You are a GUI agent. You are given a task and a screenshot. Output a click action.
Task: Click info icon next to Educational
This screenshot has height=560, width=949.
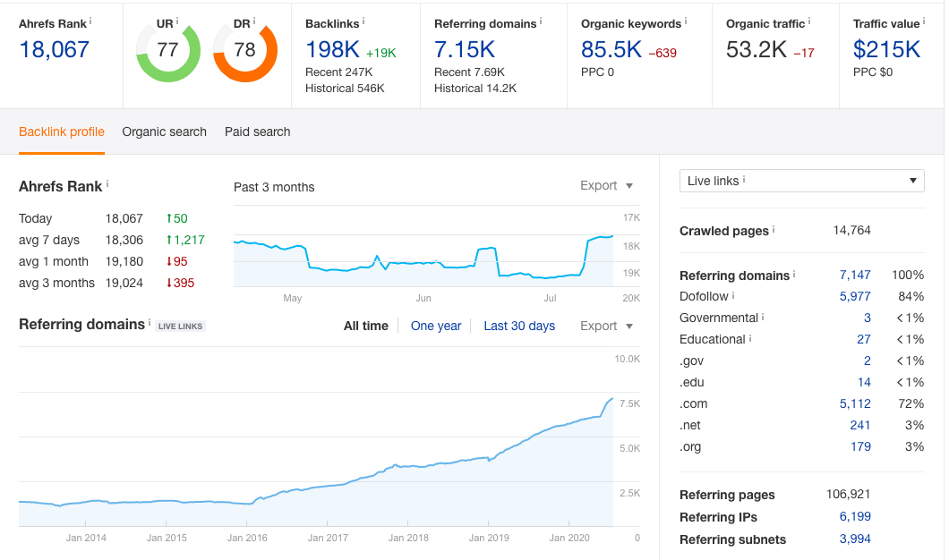[x=750, y=338]
